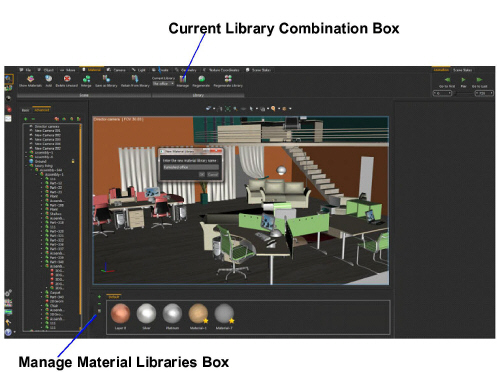Switch to the Light ribbon tab
499x372 pixels.
[139, 70]
